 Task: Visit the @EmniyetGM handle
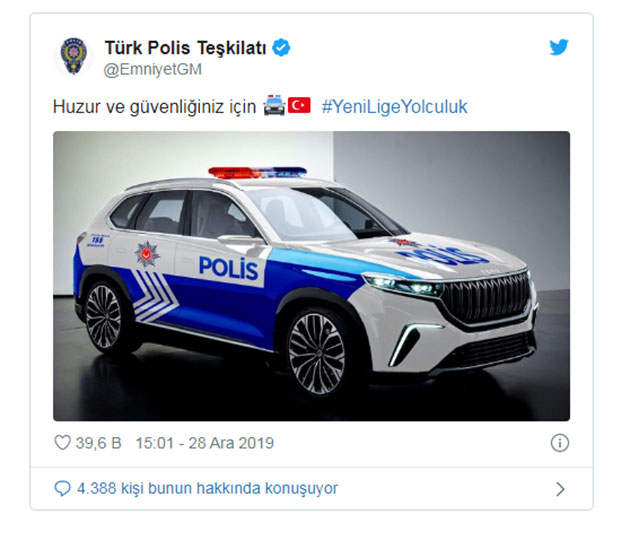tap(153, 70)
